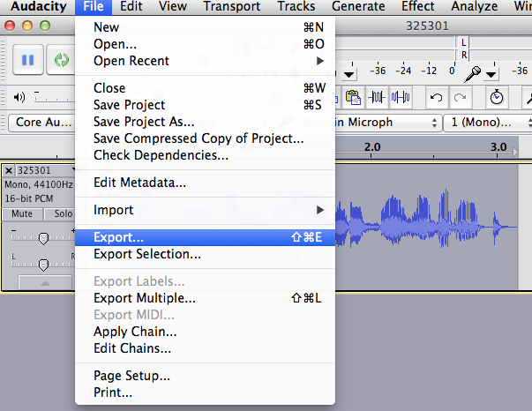Click the microphone input meter icon

tap(472, 73)
